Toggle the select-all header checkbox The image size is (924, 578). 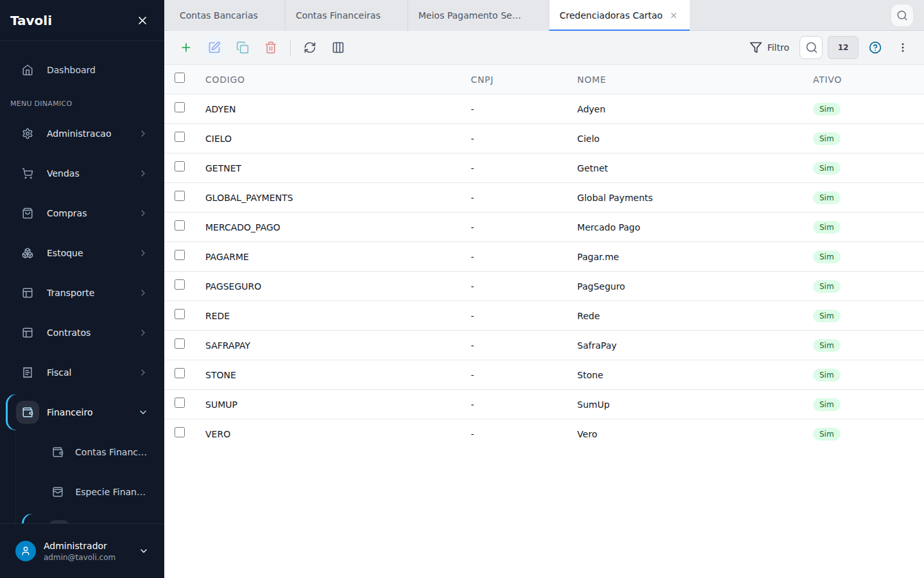pyautogui.click(x=180, y=78)
